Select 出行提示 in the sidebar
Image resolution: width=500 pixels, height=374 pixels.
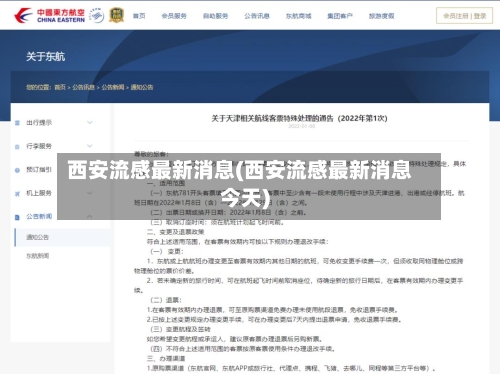click(39, 123)
